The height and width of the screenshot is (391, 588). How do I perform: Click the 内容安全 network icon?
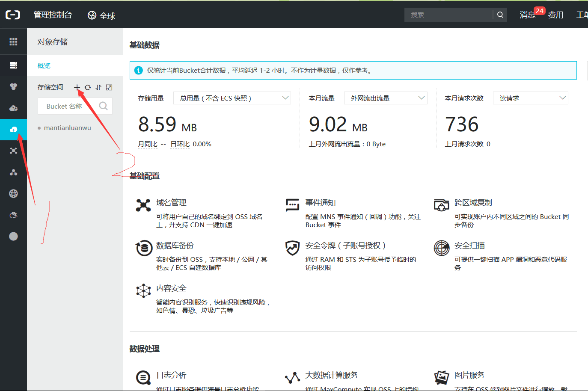tap(143, 291)
